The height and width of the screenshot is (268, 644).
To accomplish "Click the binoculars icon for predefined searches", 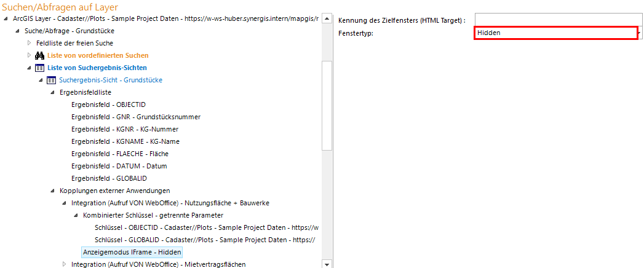I will click(x=40, y=55).
